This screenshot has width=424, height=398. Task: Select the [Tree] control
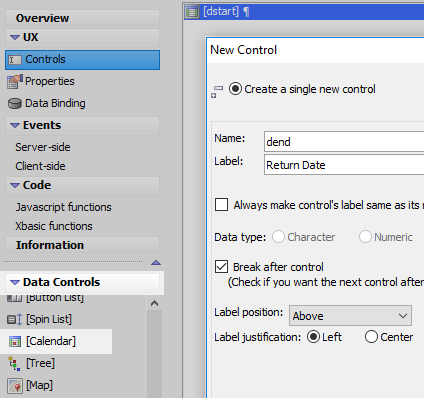pyautogui.click(x=40, y=363)
